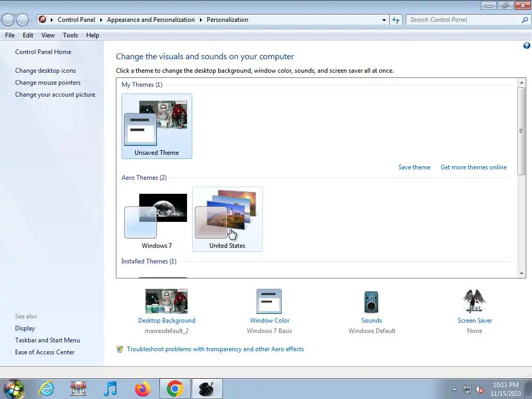This screenshot has width=532, height=399.
Task: Click Change mouse pointers link
Action: pyautogui.click(x=48, y=83)
